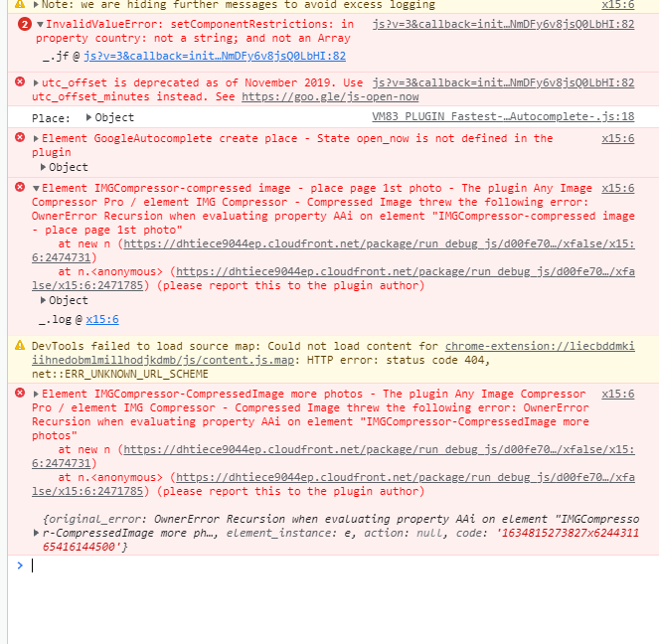Viewport: 659px width, 644px height.
Task: Collapse the InvalidValueError setComponentRestrictions message
Action: [40, 25]
